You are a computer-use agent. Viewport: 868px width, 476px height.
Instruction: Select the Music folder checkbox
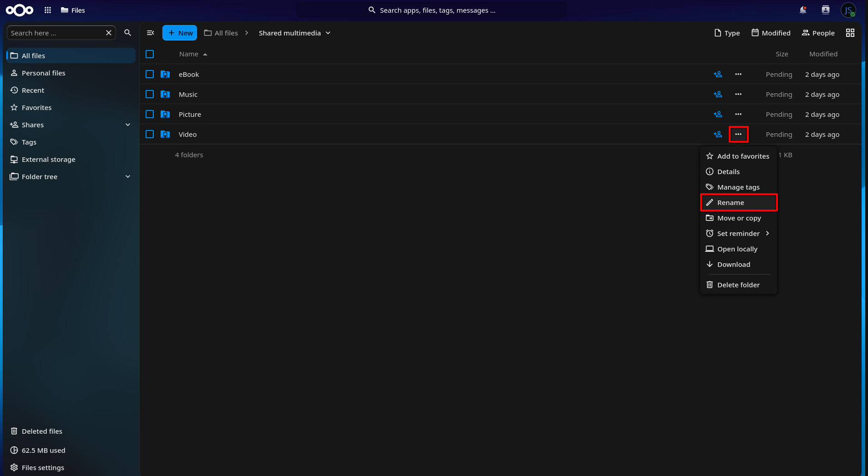click(150, 94)
